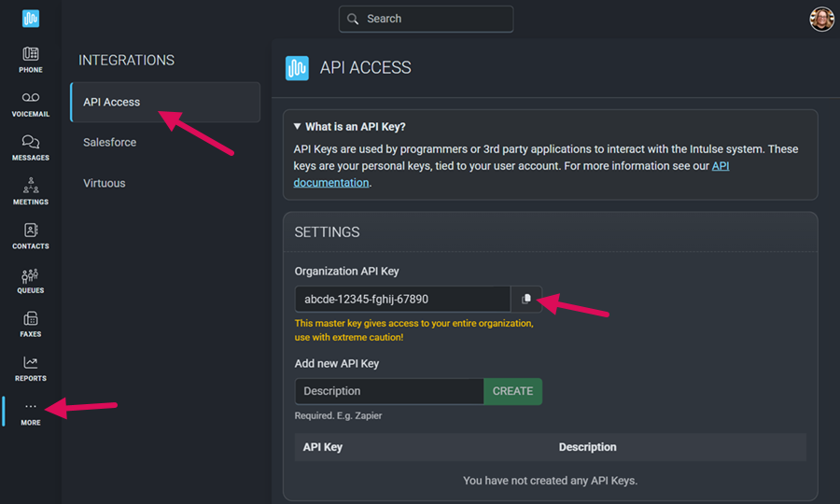This screenshot has height=504, width=840.
Task: Open the user profile avatar
Action: 821,19
